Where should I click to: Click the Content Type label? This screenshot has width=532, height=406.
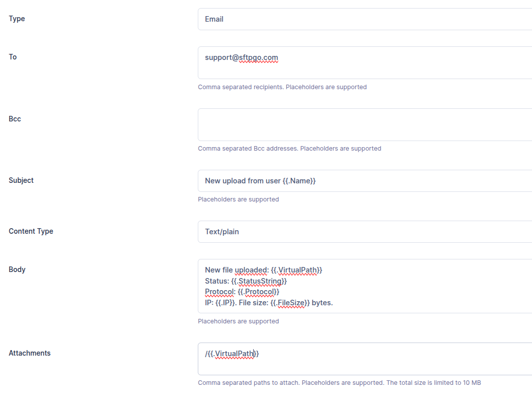coord(31,231)
